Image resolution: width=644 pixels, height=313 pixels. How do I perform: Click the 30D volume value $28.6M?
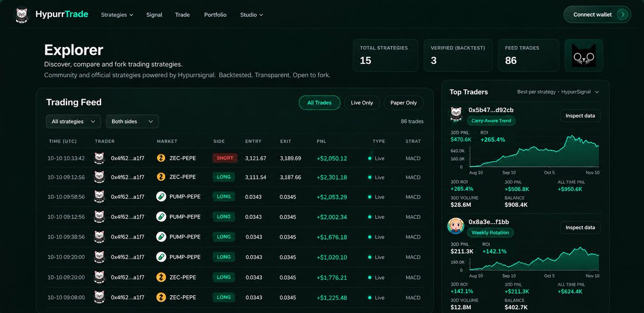click(460, 205)
